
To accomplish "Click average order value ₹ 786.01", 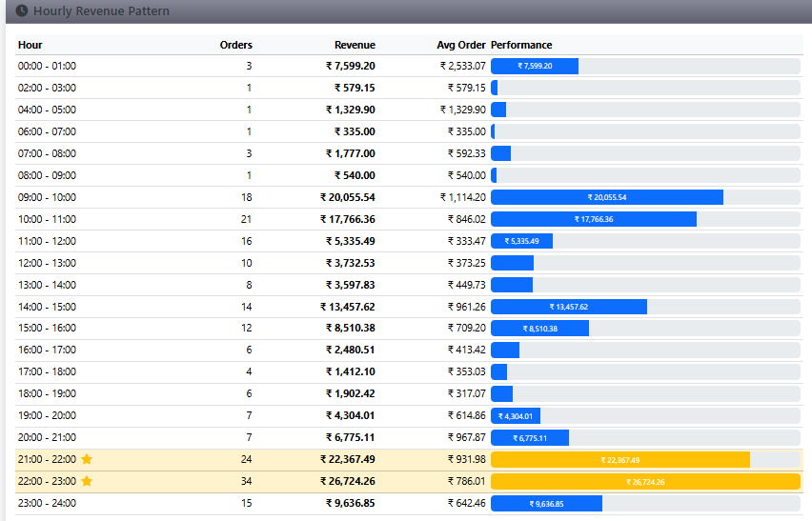I will 467,481.
